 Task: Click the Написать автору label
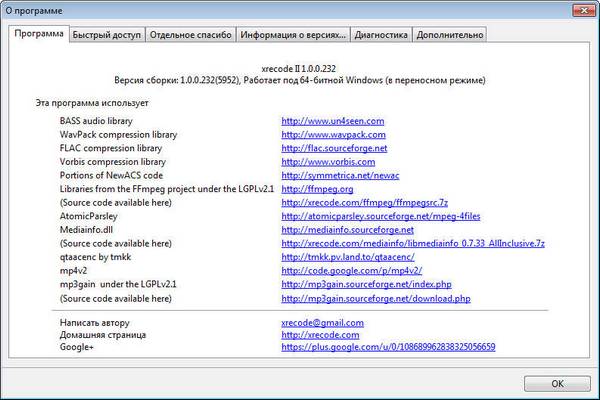click(x=95, y=323)
